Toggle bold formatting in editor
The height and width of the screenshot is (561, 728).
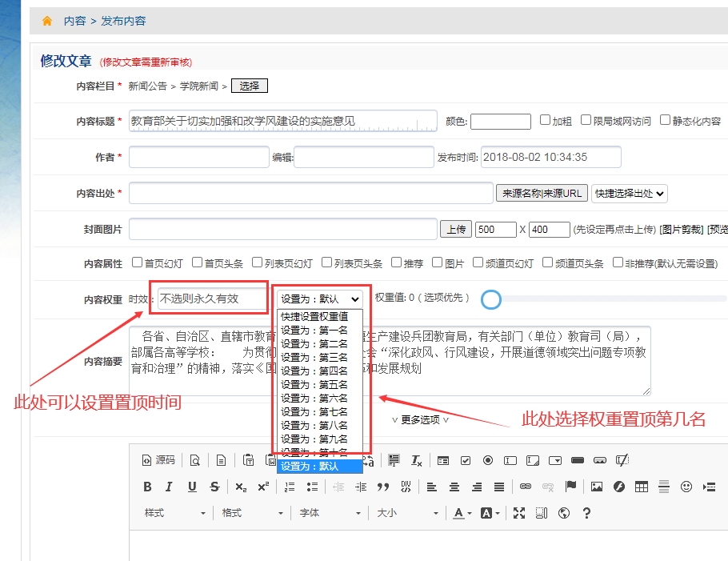click(x=147, y=487)
